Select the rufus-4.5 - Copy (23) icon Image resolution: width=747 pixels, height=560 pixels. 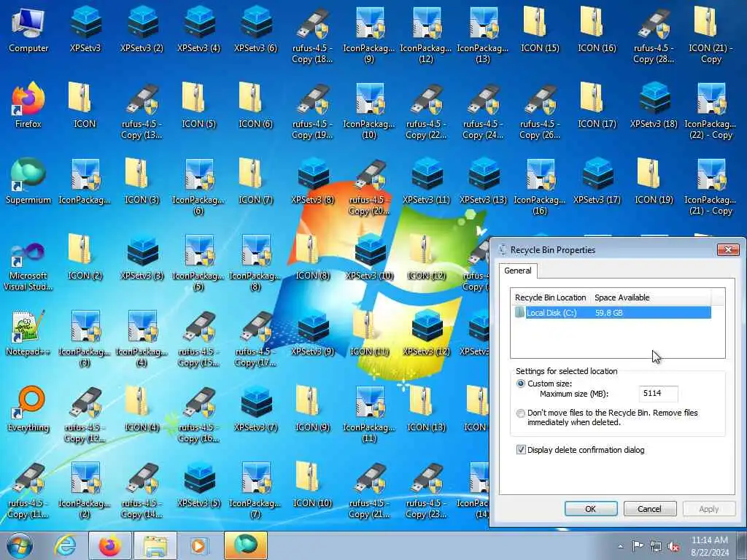click(x=426, y=491)
